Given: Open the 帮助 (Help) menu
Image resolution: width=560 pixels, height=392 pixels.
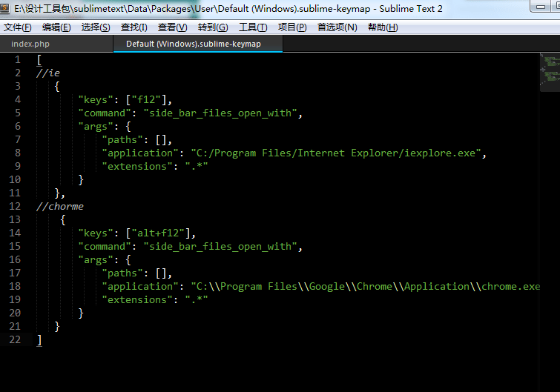Looking at the screenshot, I should pos(383,27).
